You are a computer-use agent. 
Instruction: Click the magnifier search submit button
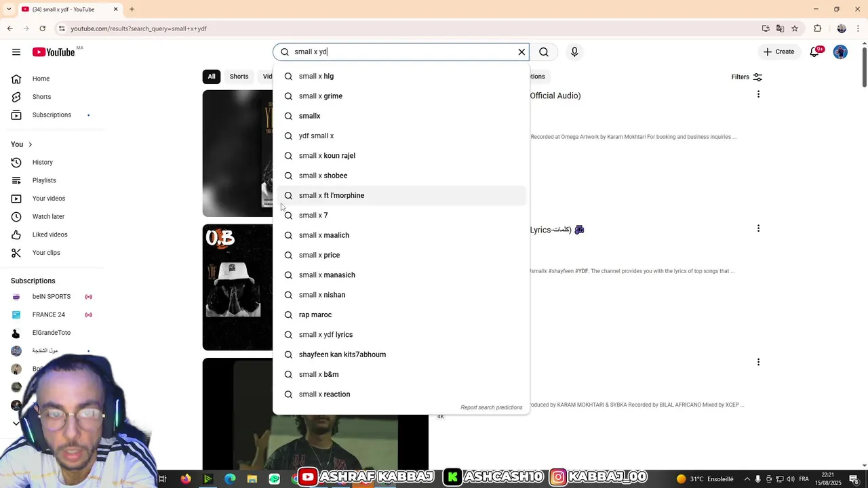[544, 52]
